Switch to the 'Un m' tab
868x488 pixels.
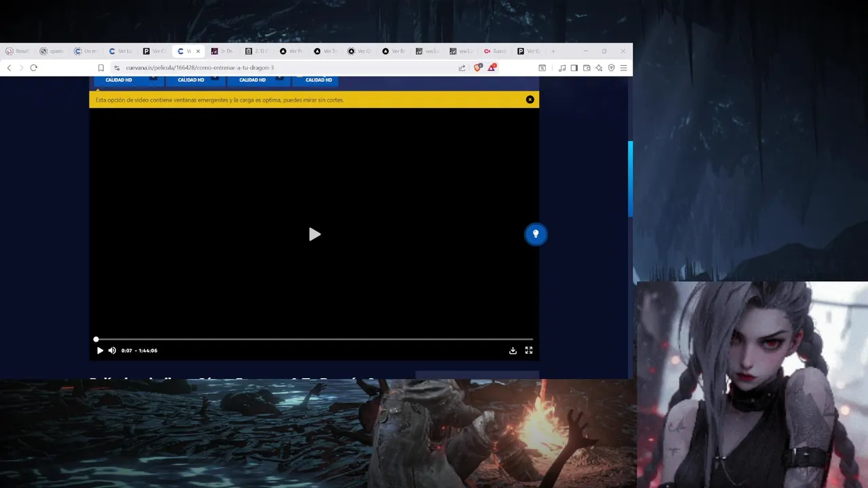86,51
